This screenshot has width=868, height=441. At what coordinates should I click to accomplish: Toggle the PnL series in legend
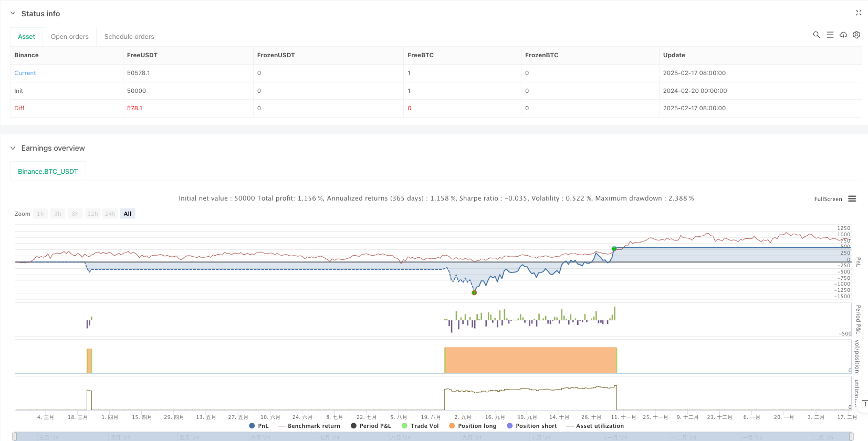click(259, 426)
